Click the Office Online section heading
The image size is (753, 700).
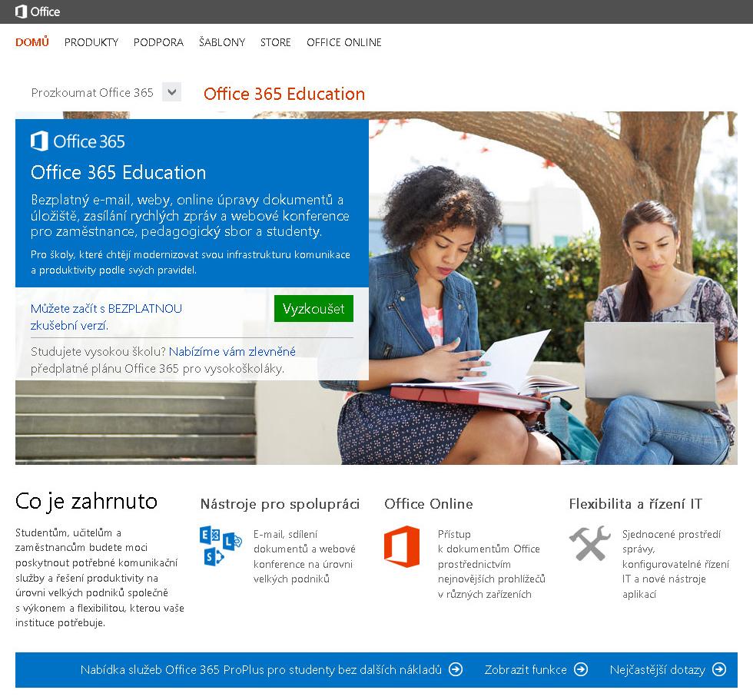(x=429, y=503)
